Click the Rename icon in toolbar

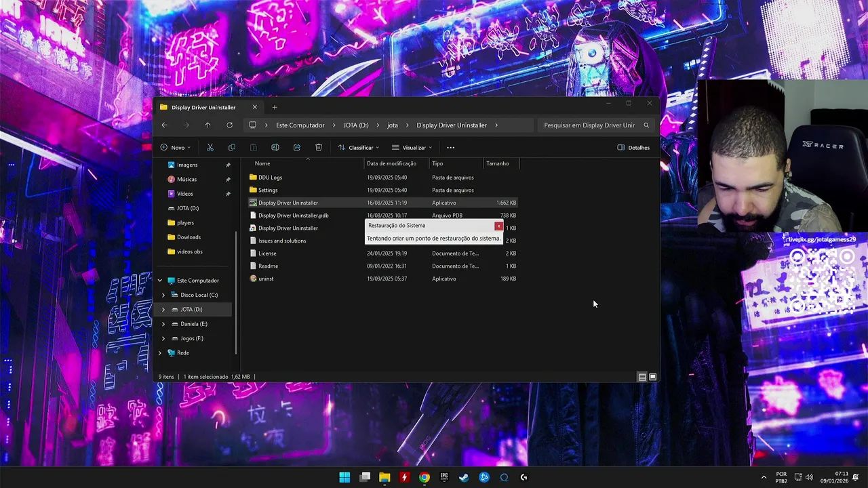[x=275, y=148]
